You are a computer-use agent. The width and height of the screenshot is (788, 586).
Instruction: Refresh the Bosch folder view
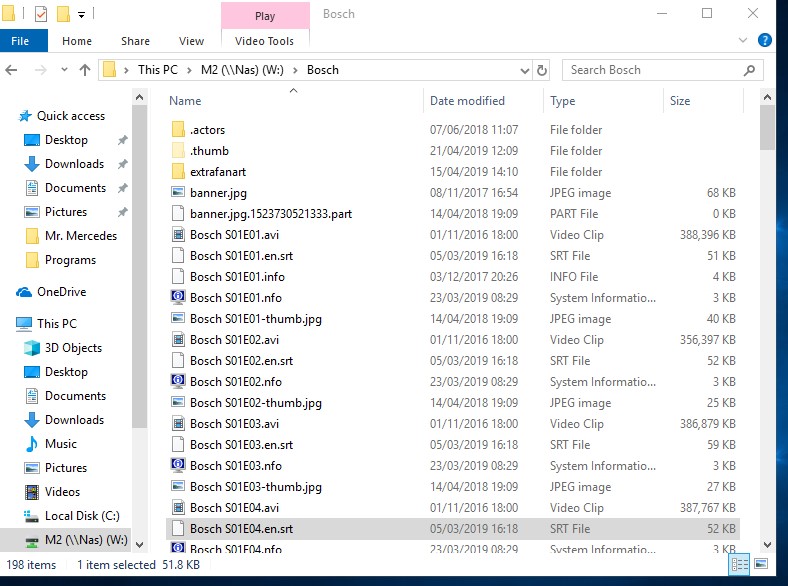pyautogui.click(x=542, y=70)
